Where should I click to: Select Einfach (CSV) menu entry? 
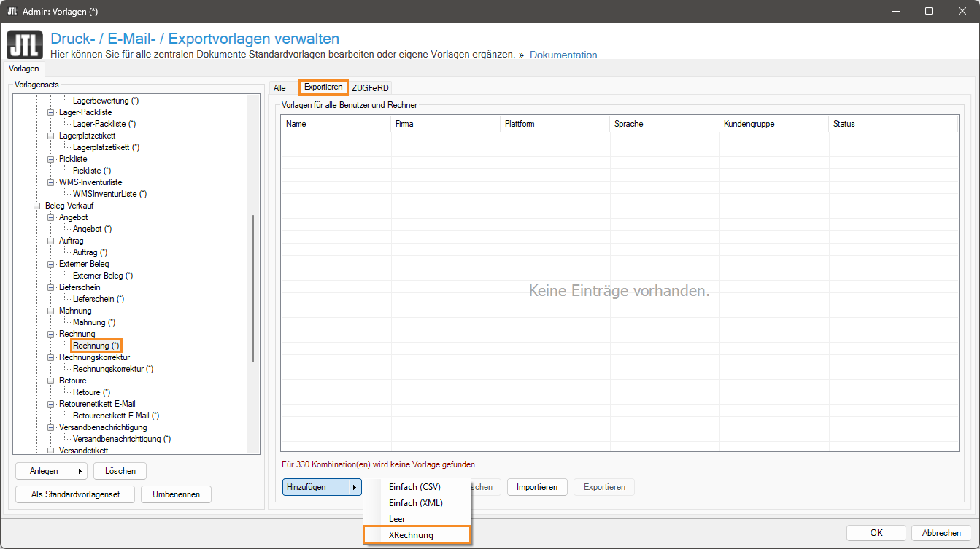414,487
